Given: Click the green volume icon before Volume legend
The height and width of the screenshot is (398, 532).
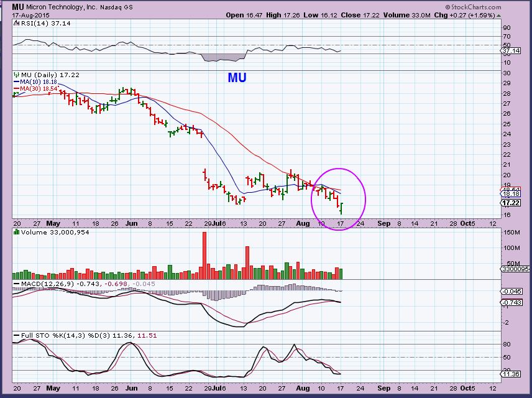Looking at the screenshot, I should pos(17,232).
